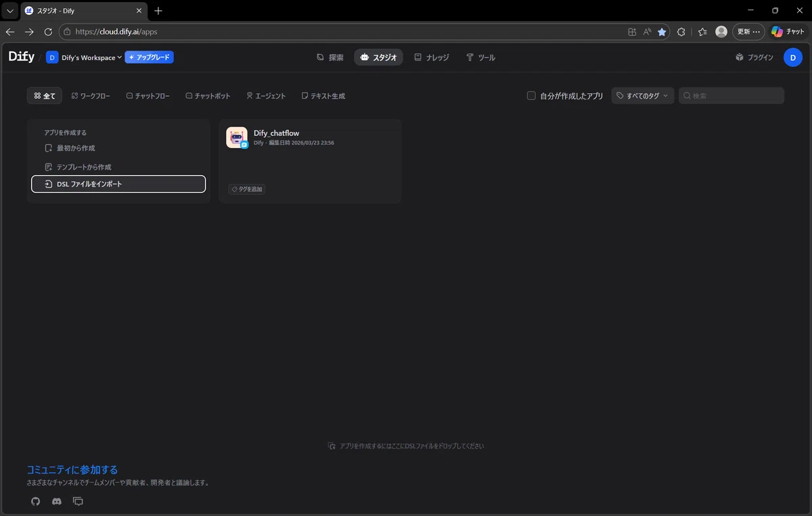812x516 pixels.
Task: Open Dify_chatflow app title
Action: point(276,133)
